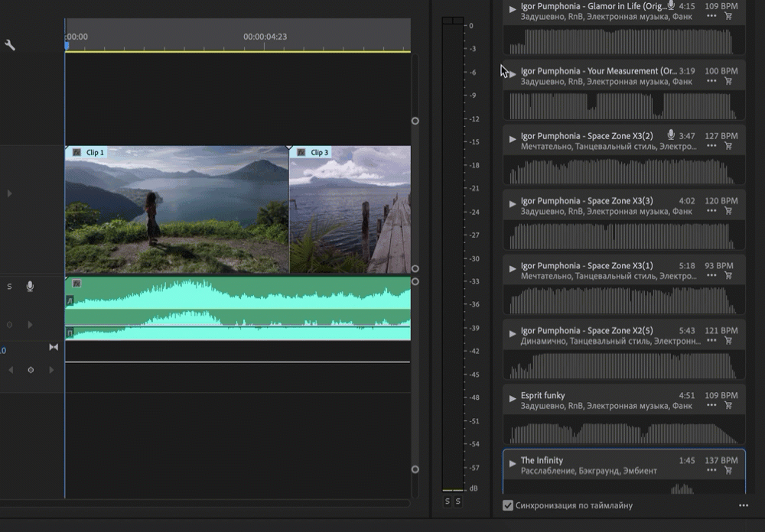Toggle solo S on the audio track header

(x=10, y=287)
